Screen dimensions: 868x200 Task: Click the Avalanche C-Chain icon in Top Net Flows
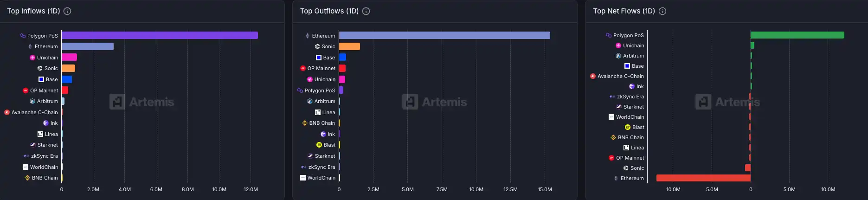(593, 76)
